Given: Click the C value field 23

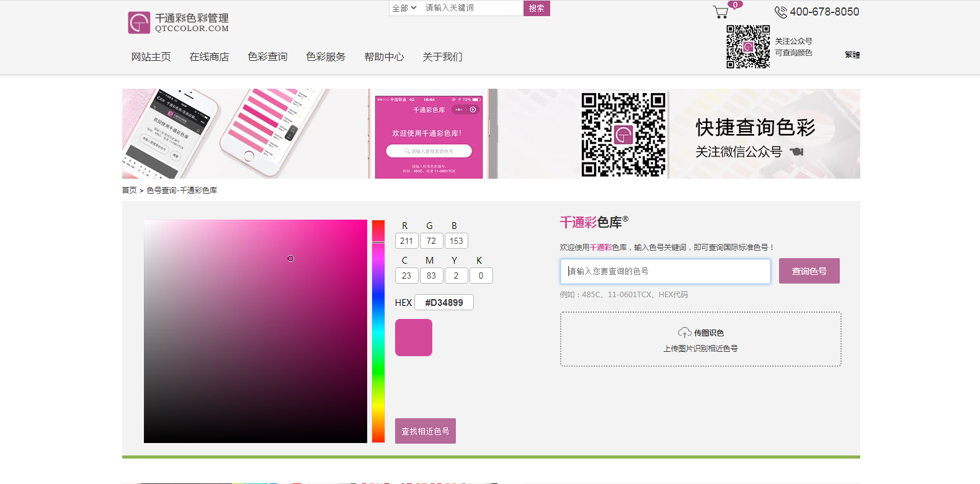Looking at the screenshot, I should (406, 276).
